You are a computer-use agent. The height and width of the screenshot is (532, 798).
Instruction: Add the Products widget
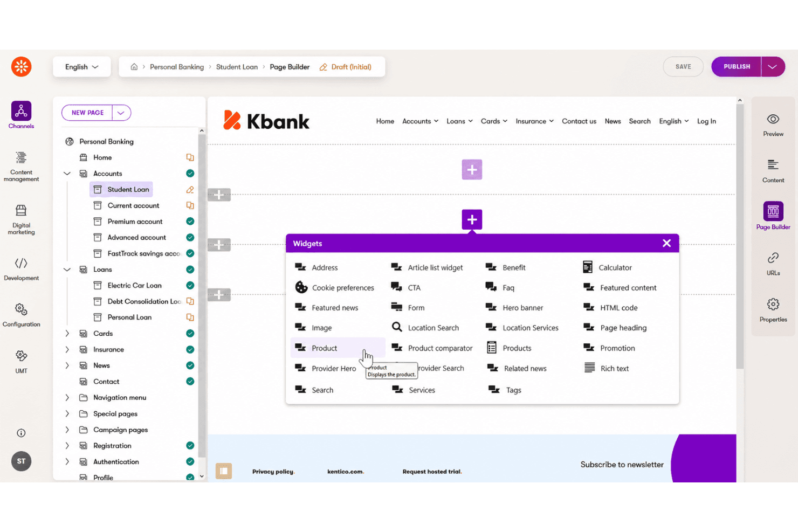509,348
